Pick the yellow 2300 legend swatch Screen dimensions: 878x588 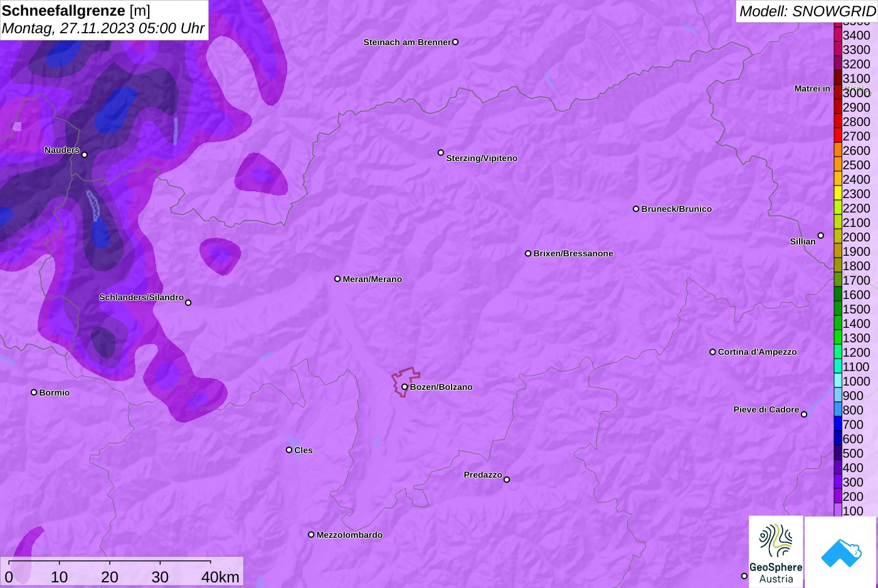(838, 194)
